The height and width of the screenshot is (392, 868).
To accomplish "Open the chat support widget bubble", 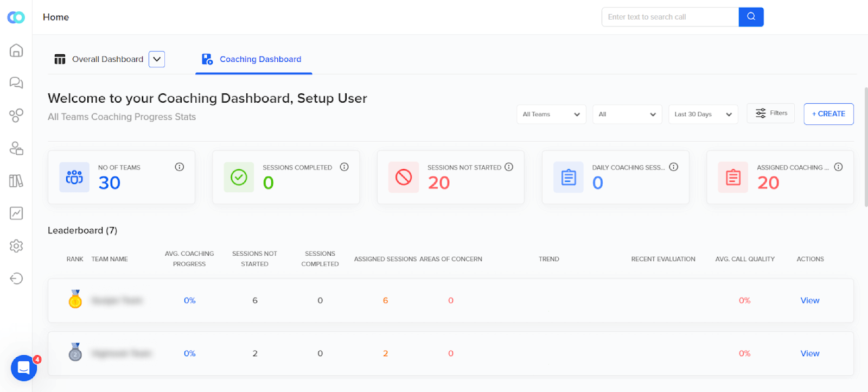I will [24, 368].
